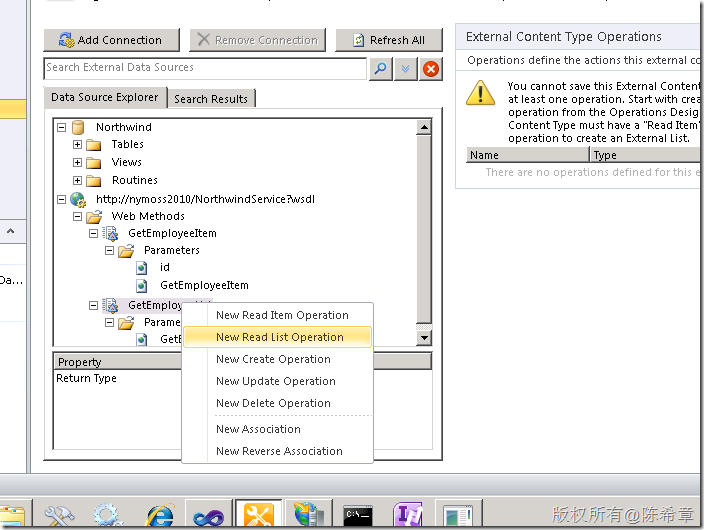The image size is (704, 530).
Task: Click the yellow warning triangle icon
Action: point(480,93)
